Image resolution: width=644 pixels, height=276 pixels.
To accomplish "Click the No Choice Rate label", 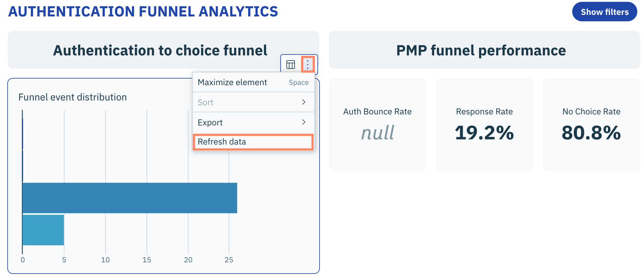I will coord(591,112).
